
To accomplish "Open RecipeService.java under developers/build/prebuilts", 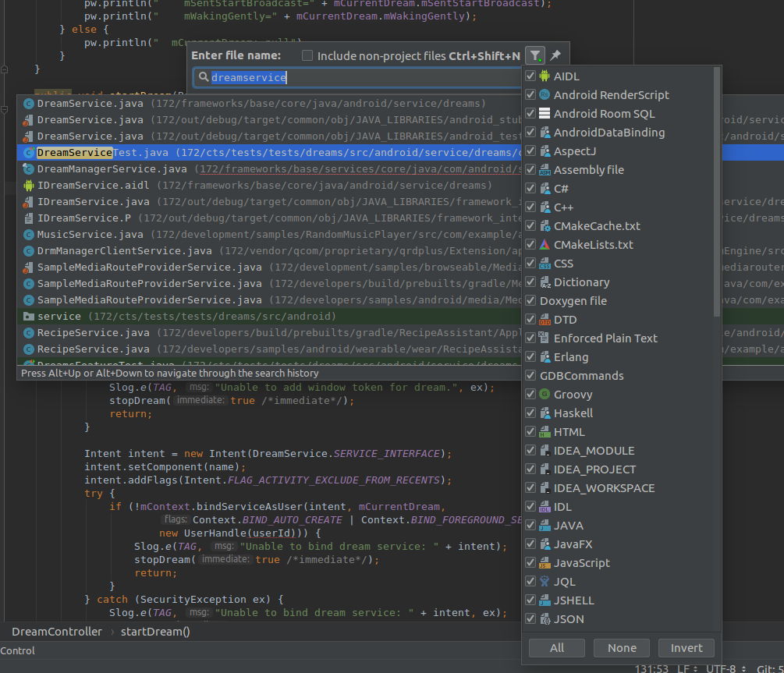I will tap(269, 333).
